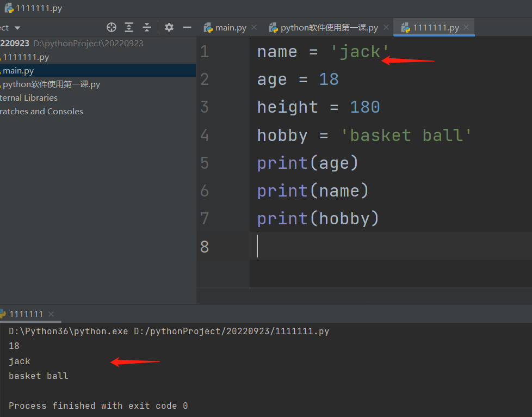Click the Expand All icon in project toolbar

129,27
